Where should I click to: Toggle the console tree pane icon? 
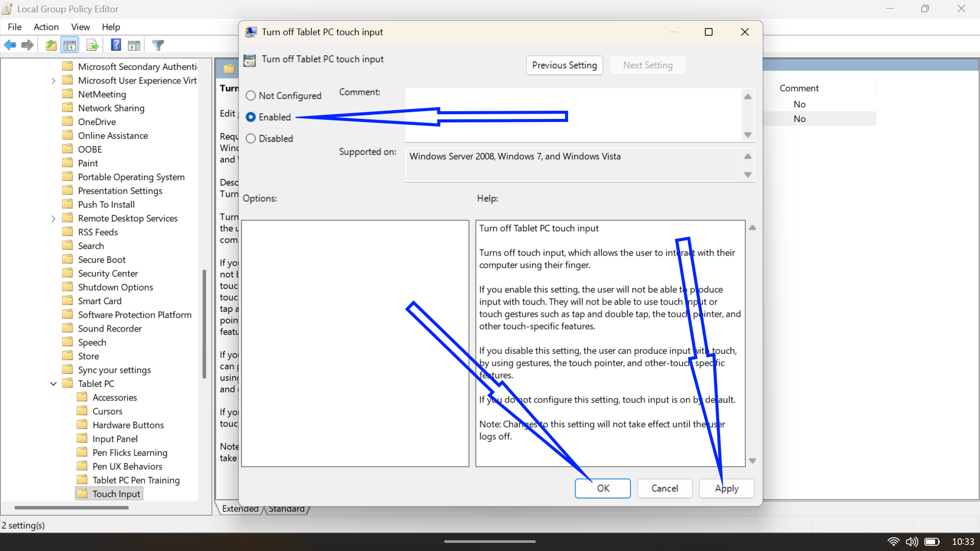69,45
